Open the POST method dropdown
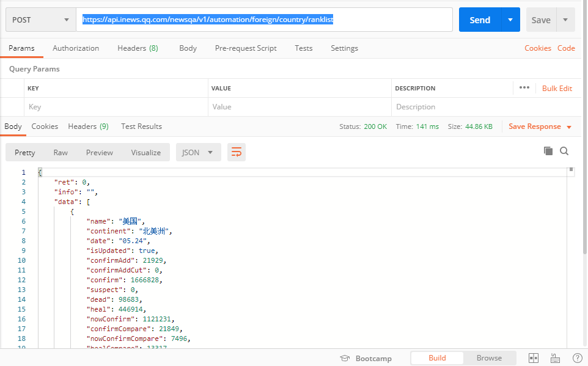 (x=41, y=20)
